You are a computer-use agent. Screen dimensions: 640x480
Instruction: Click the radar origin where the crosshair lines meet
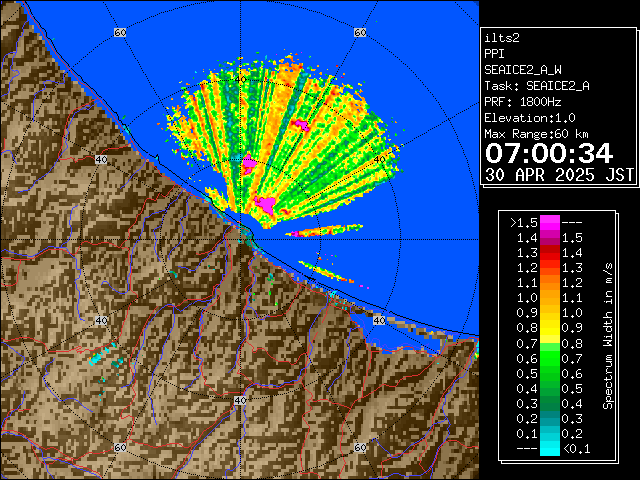tap(240, 240)
